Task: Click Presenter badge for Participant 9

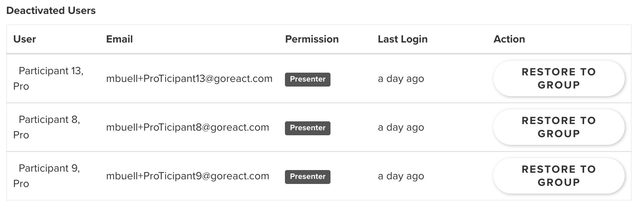Action: (308, 177)
